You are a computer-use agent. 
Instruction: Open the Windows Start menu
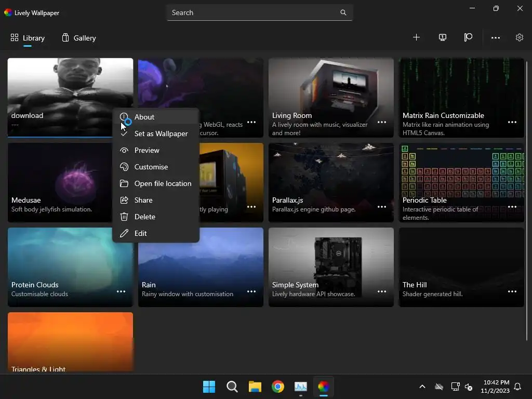[x=209, y=387]
